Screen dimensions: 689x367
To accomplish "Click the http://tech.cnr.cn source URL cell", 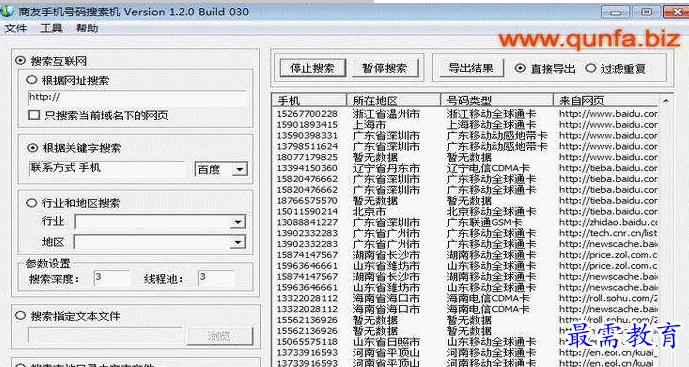I will coord(608,233).
